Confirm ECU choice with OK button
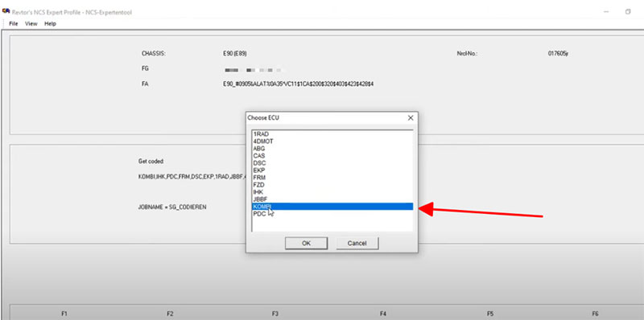 (306, 244)
